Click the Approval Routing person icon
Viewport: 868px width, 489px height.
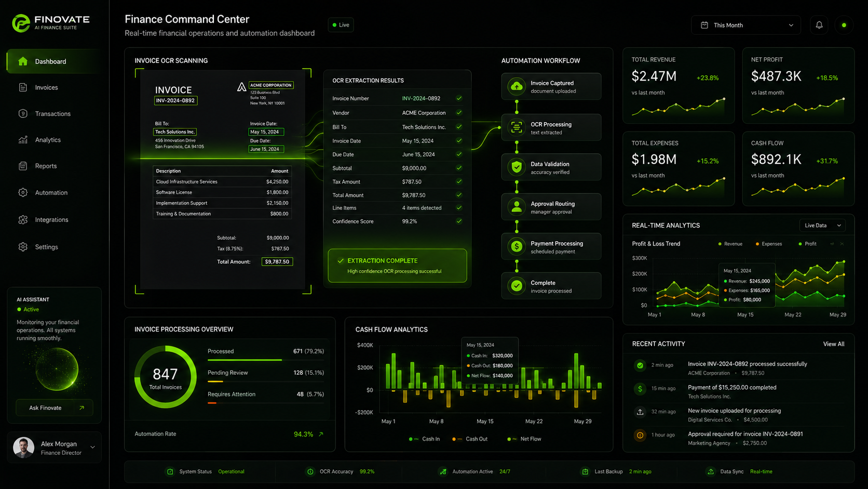pos(517,207)
